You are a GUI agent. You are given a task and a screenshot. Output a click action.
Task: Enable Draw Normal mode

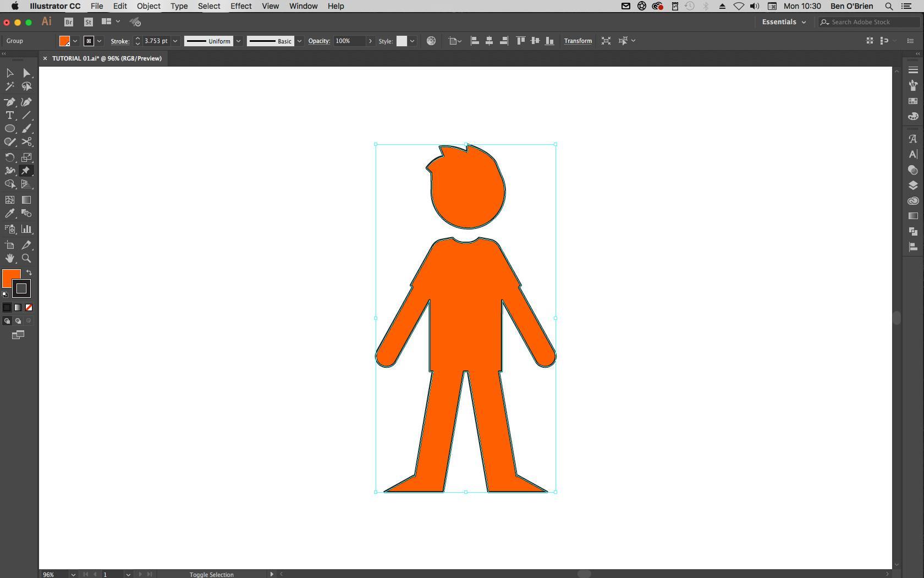click(x=7, y=321)
